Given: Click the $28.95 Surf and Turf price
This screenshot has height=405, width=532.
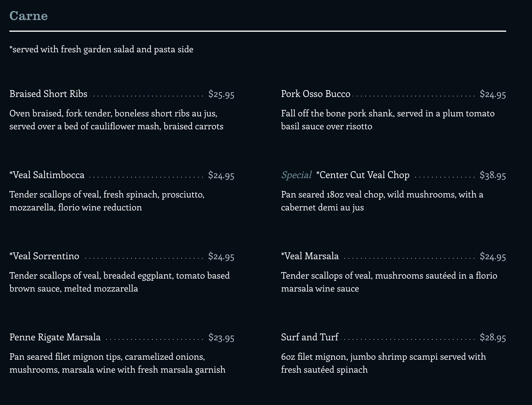Looking at the screenshot, I should (493, 337).
